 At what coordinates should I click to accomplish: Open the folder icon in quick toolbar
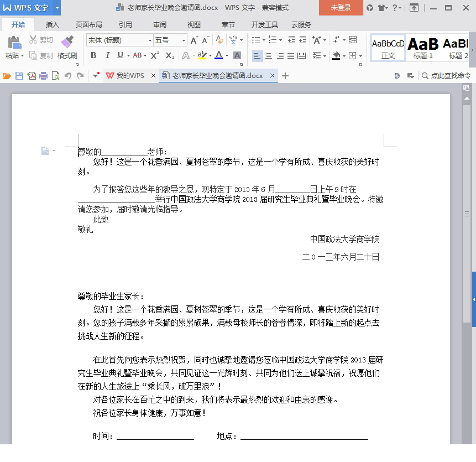[7, 76]
